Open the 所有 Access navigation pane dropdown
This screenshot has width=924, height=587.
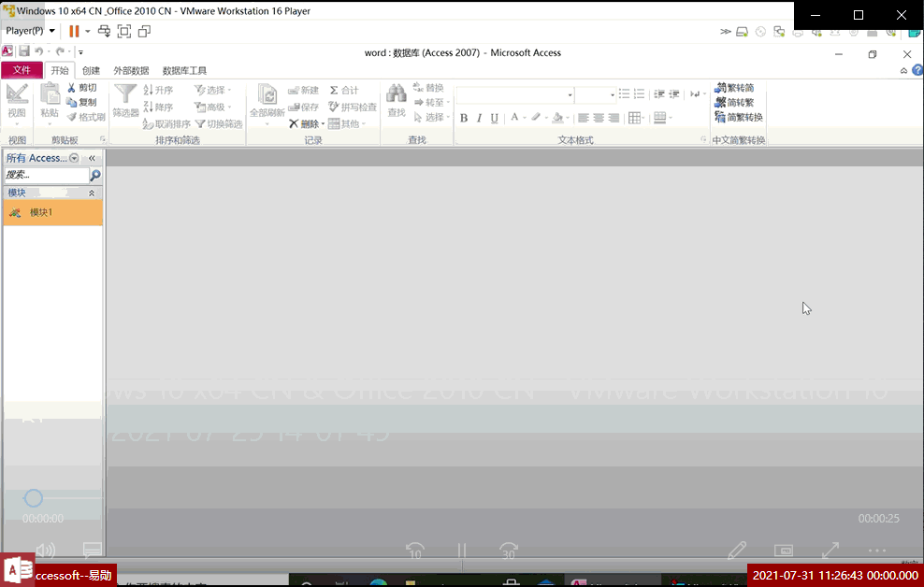[74, 158]
